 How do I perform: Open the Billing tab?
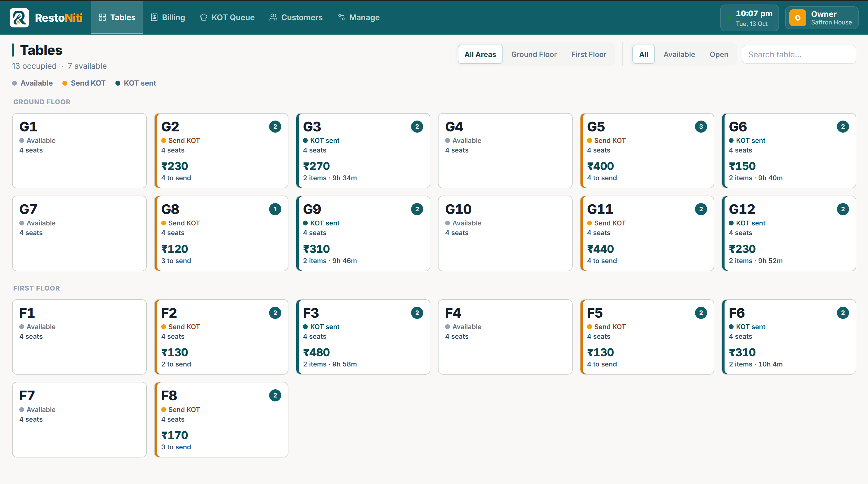click(168, 17)
